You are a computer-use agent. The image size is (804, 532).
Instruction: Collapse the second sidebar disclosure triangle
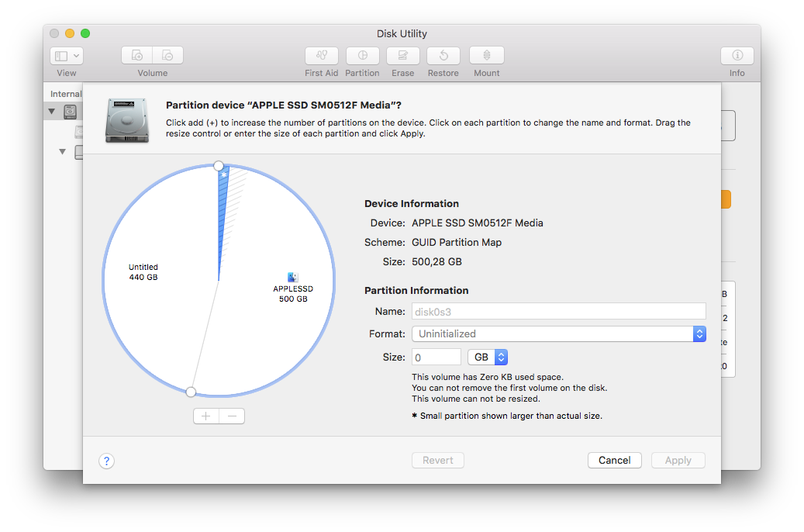coord(63,152)
